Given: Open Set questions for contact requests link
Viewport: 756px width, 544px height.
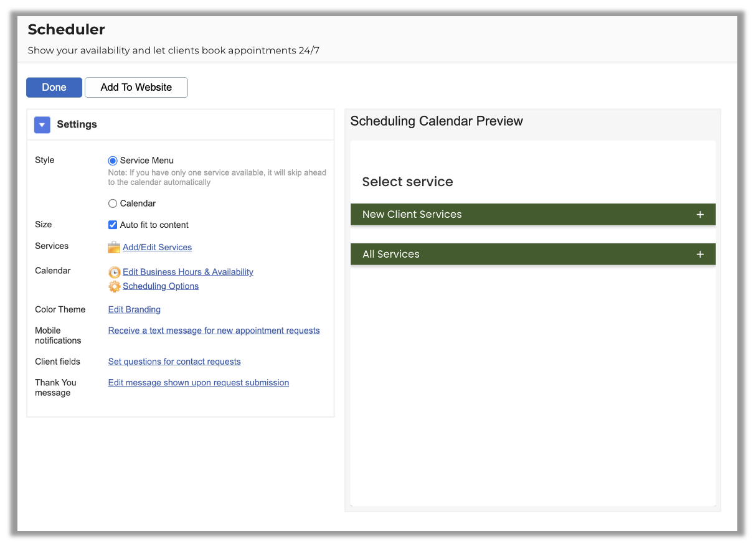Looking at the screenshot, I should tap(174, 362).
